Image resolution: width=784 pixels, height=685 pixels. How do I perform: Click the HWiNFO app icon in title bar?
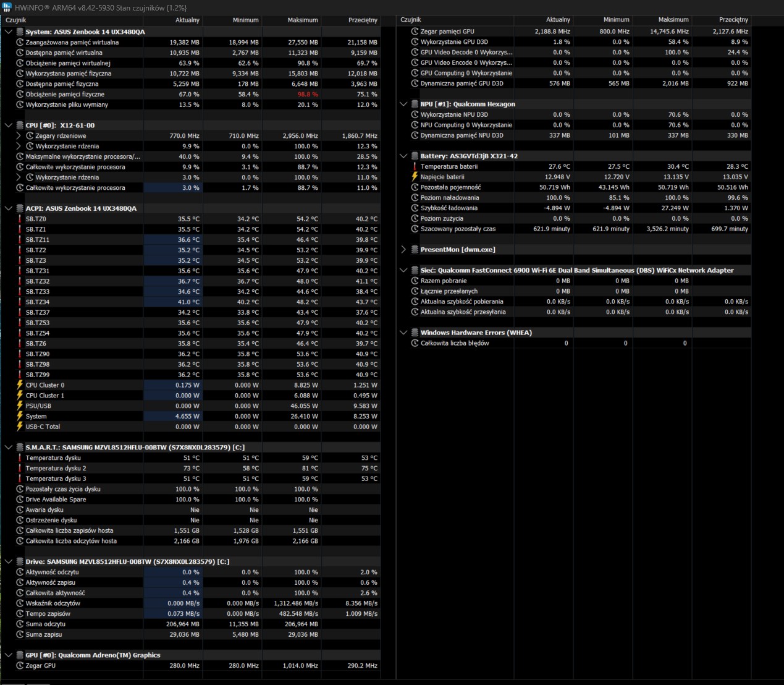(x=7, y=7)
